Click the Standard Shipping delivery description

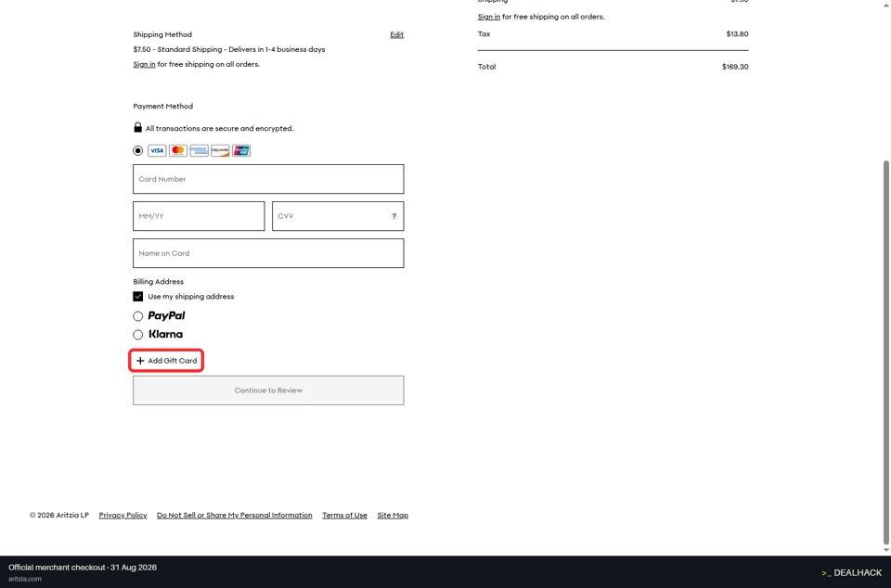[x=229, y=49]
